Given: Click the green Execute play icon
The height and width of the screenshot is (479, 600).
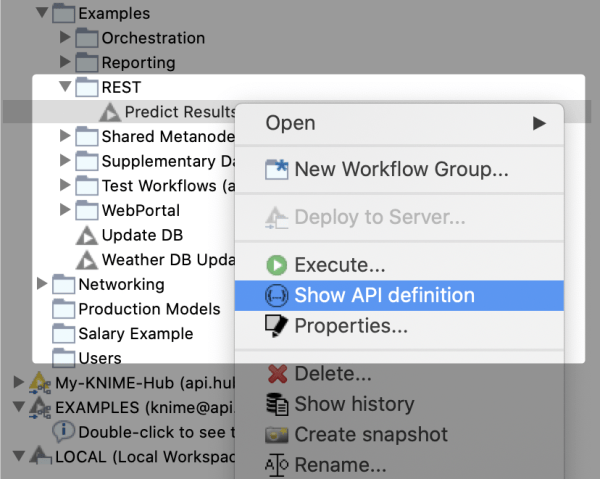Looking at the screenshot, I should click(x=277, y=265).
